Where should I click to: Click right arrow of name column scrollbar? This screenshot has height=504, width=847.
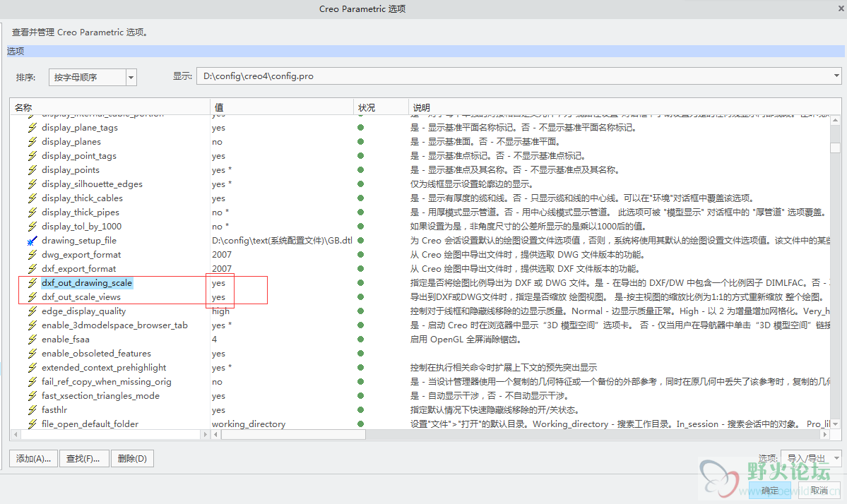click(205, 434)
